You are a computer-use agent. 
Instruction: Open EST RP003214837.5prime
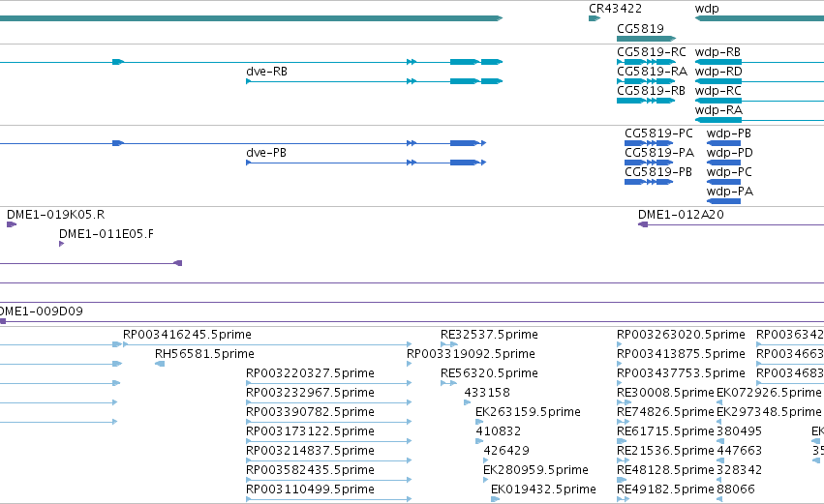(x=310, y=451)
